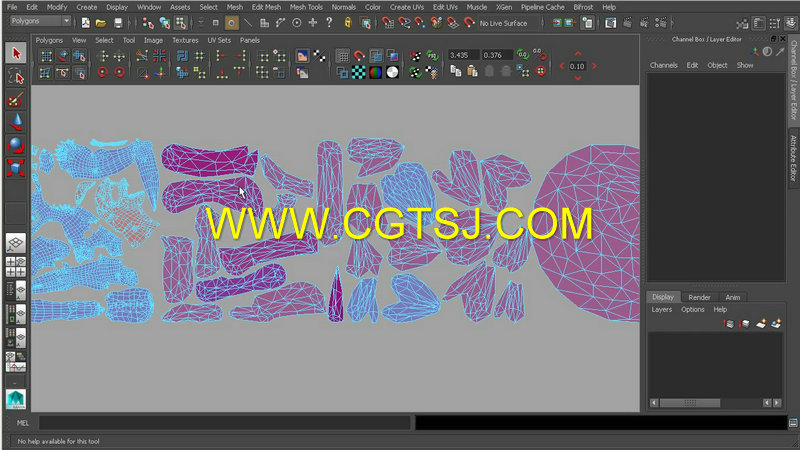Rotate UVs clockwise icon
Viewport: 800px width, 450px height.
(119, 72)
